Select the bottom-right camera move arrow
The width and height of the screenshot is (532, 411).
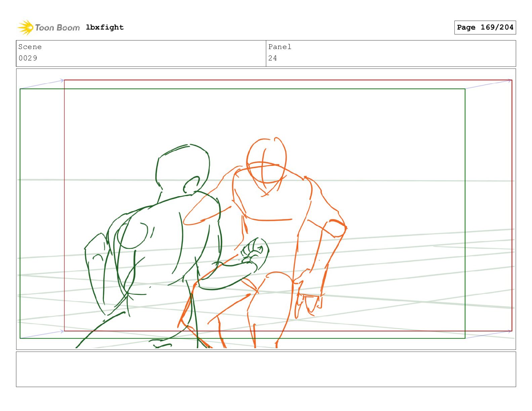(x=488, y=334)
